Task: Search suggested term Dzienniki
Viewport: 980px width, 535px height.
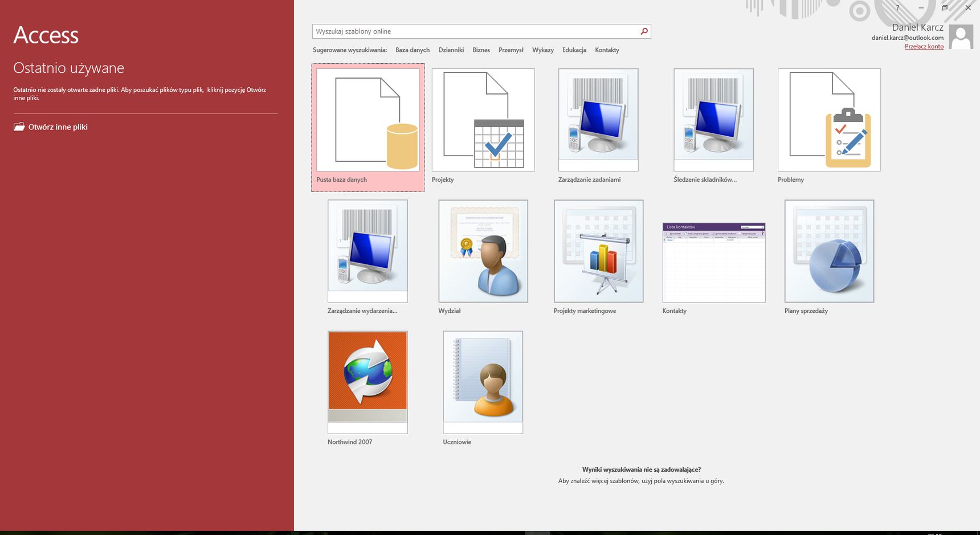Action: click(451, 50)
